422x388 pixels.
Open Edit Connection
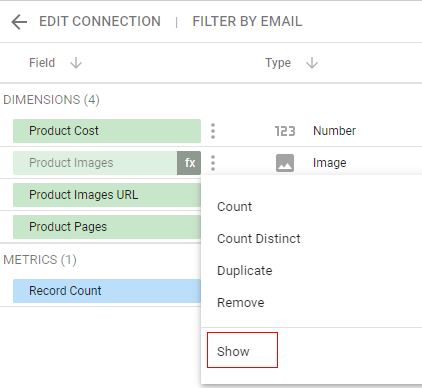[100, 22]
